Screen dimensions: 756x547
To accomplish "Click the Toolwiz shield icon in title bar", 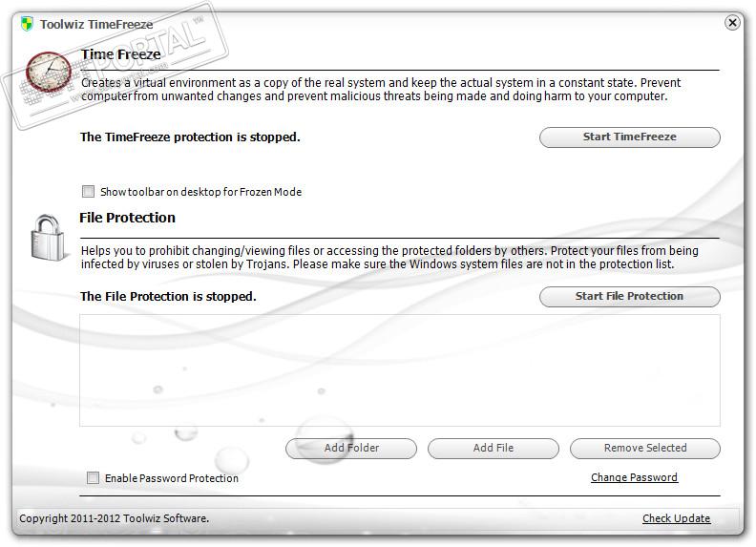I will (x=27, y=24).
